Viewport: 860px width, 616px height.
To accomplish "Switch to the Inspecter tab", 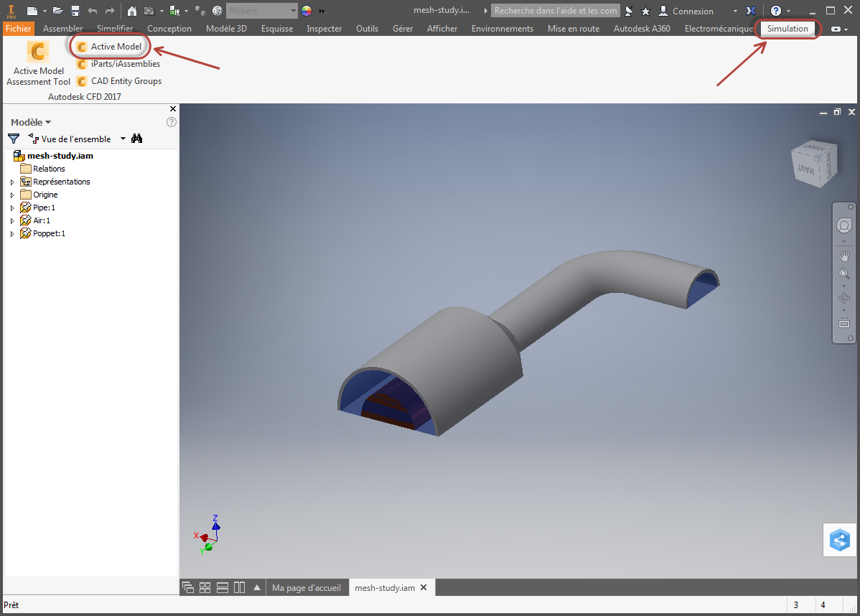I will coord(324,29).
